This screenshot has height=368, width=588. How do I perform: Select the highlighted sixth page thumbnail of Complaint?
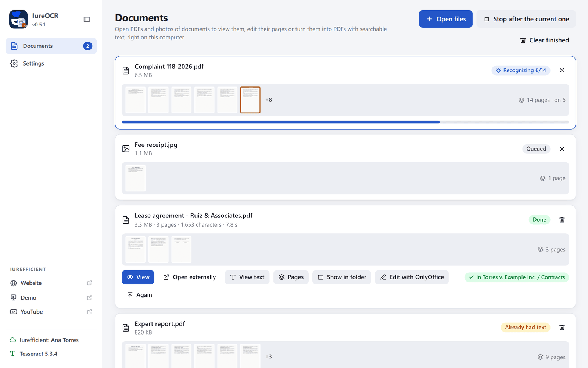pyautogui.click(x=250, y=100)
